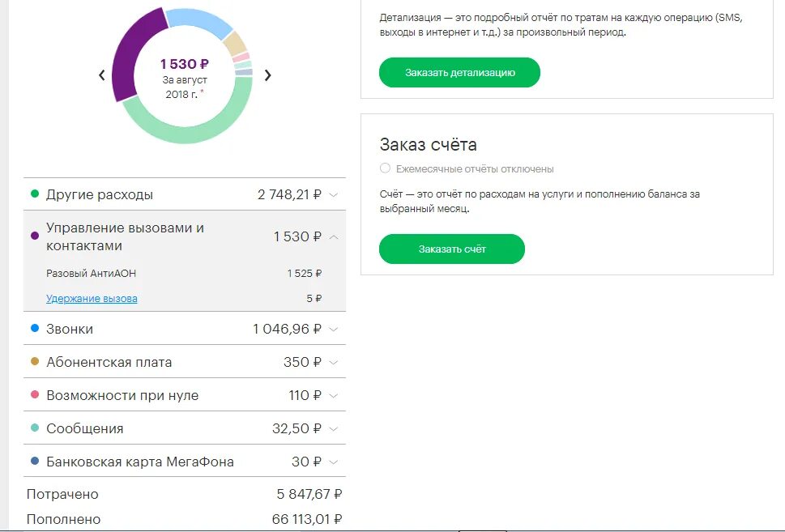The image size is (785, 532).
Task: Select the monthly reports radio button
Action: 385,169
